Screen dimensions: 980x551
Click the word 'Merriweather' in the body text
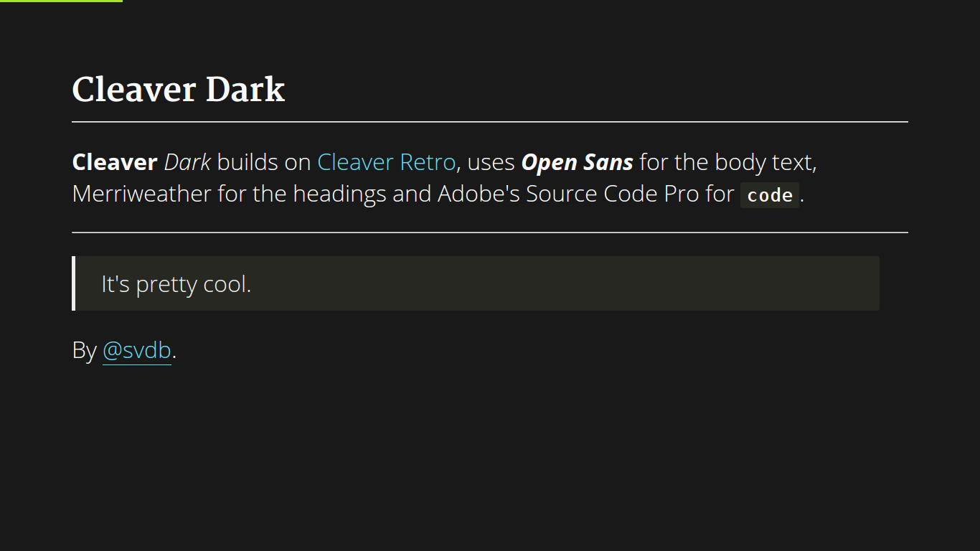(142, 194)
